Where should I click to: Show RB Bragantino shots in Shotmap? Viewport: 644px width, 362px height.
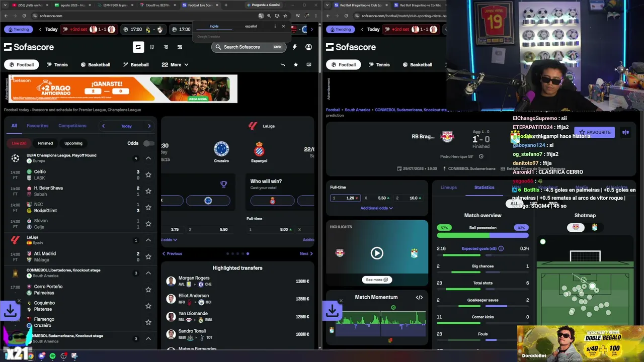576,227
